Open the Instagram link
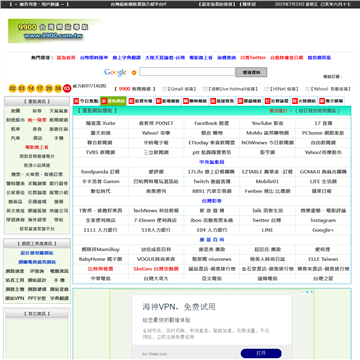360x360 pixels. (323, 220)
